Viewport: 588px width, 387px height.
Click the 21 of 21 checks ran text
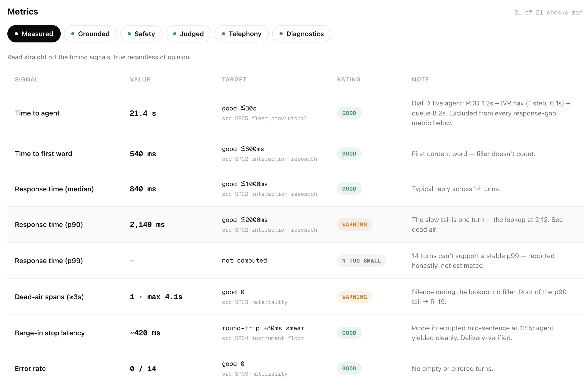coord(548,12)
